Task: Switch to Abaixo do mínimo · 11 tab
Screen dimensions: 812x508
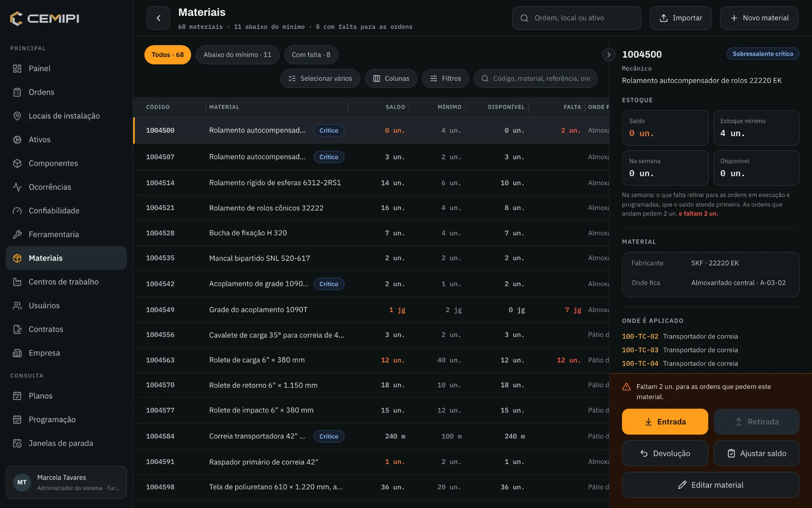Action: (238, 55)
